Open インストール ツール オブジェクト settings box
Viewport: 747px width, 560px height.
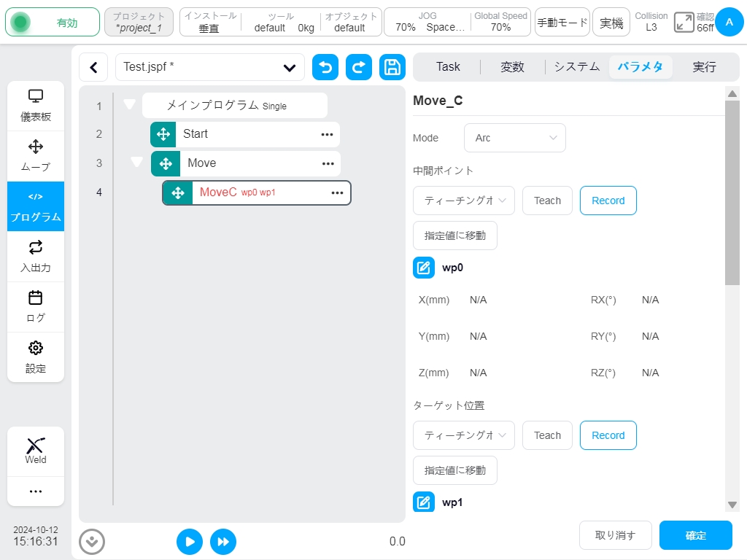[281, 23]
